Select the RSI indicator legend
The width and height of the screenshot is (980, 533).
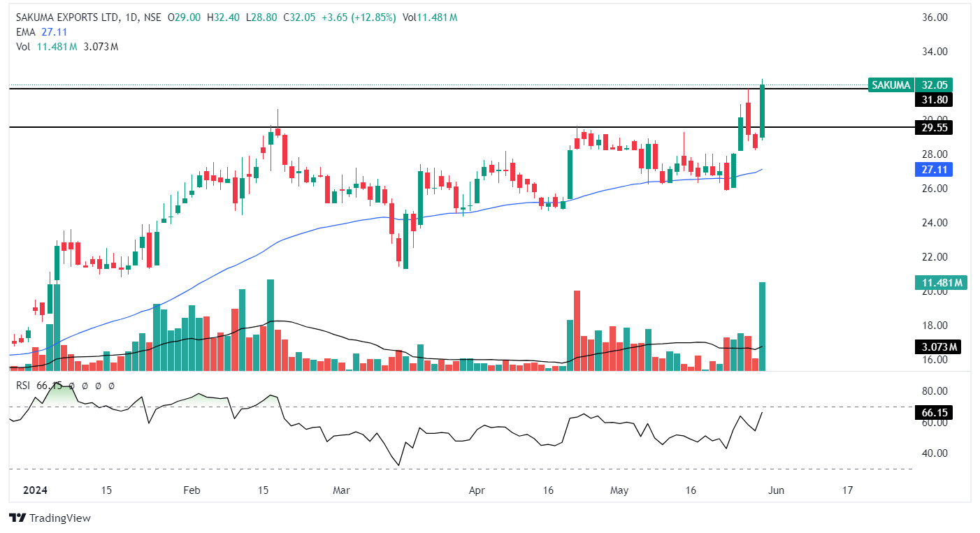point(24,386)
